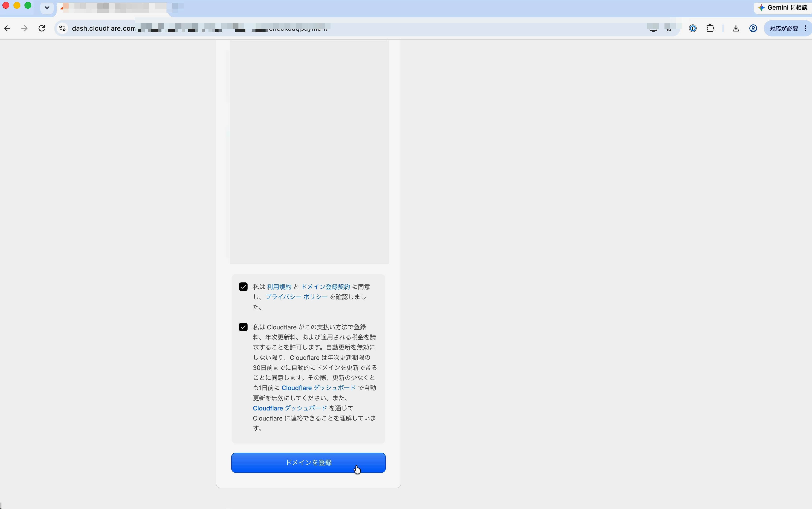
Task: Reload the Cloudflare checkout page
Action: click(x=42, y=28)
